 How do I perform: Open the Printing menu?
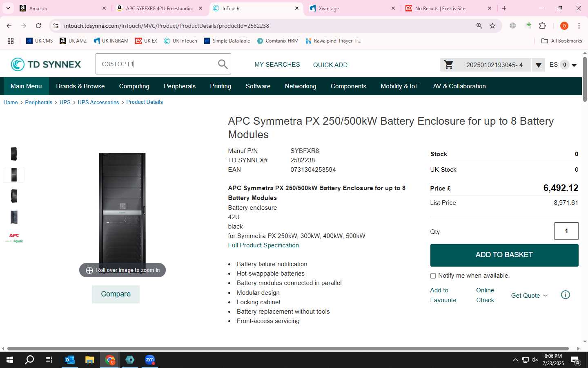click(220, 86)
